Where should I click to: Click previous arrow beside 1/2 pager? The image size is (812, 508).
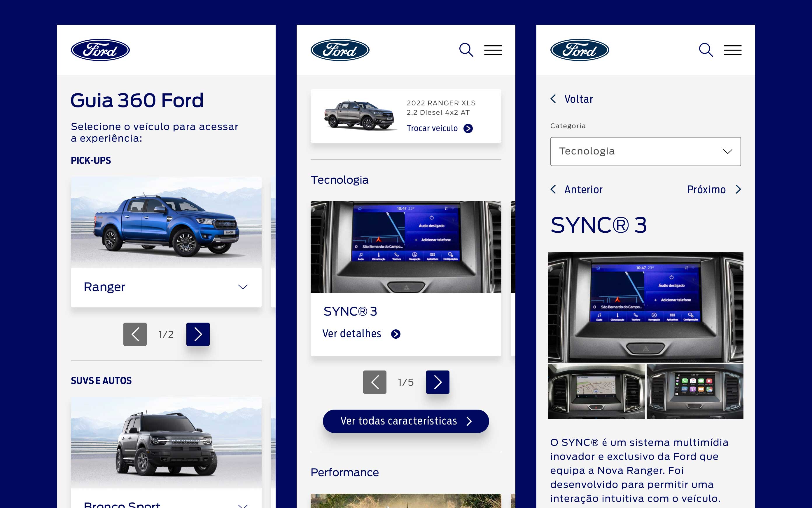pos(135,334)
